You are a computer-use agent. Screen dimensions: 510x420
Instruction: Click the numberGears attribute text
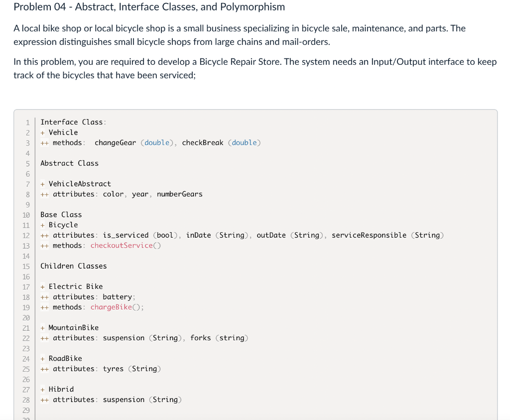pyautogui.click(x=179, y=194)
